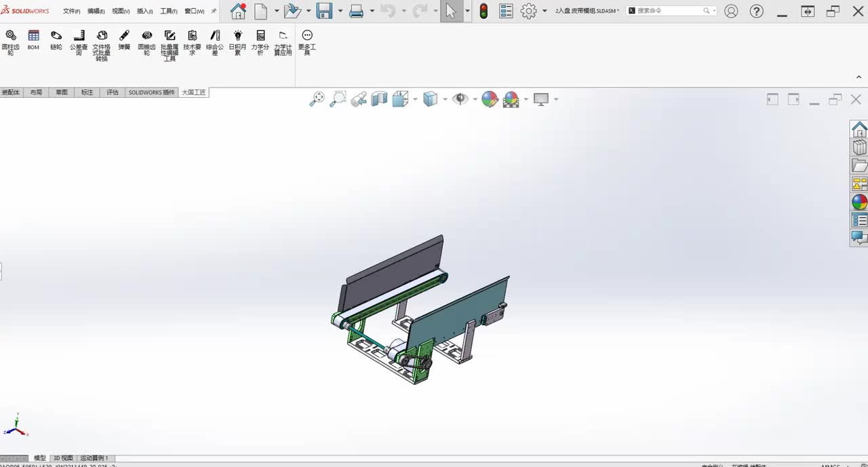Switch to the 运动算例 1 tab
Image resolution: width=868 pixels, height=467 pixels.
(x=94, y=458)
